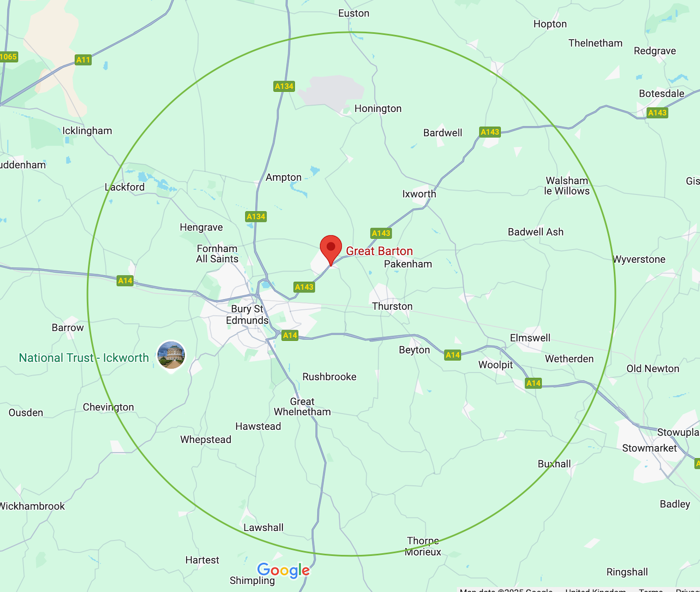Screen dimensions: 700x592
Task: Select the National Trust - Ickworth label
Action: 84,358
